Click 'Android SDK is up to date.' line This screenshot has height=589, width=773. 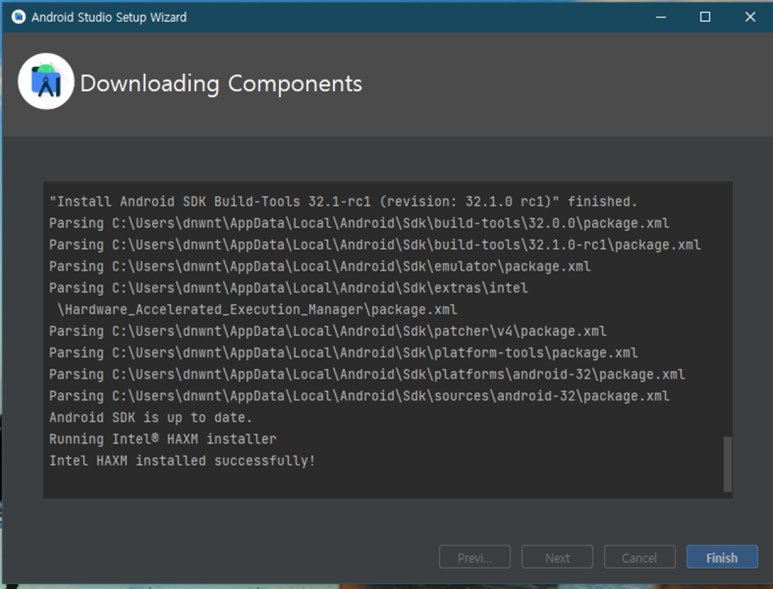(x=151, y=417)
